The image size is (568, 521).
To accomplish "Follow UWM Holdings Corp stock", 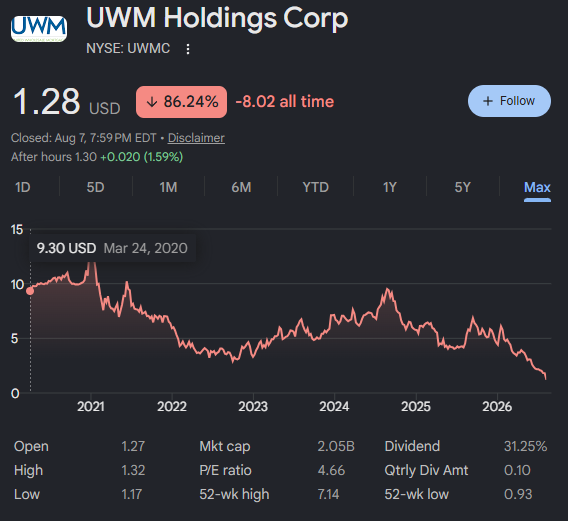I will [x=509, y=101].
